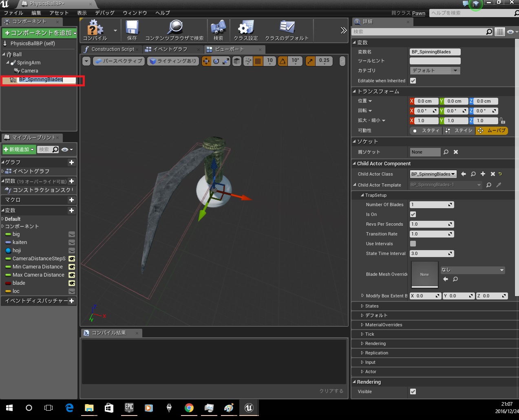
Task: Open the Child Actor Class dropdown
Action: point(433,174)
